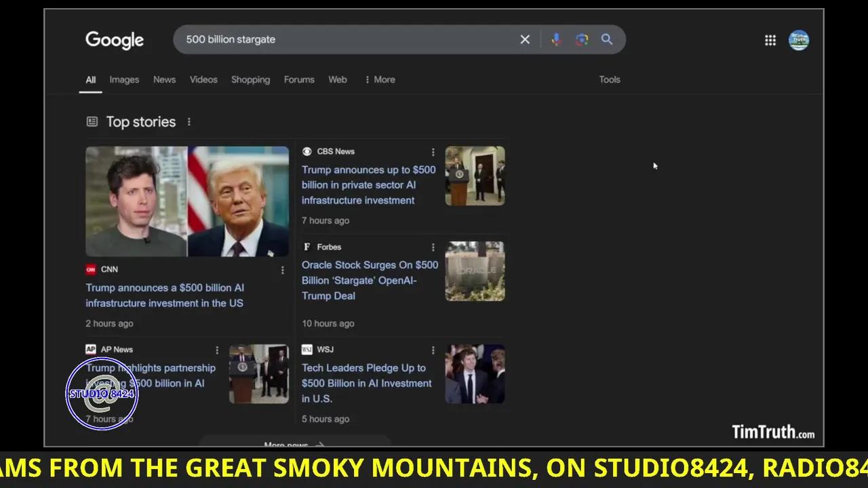
Task: Open Google Lens image search icon
Action: (x=582, y=39)
